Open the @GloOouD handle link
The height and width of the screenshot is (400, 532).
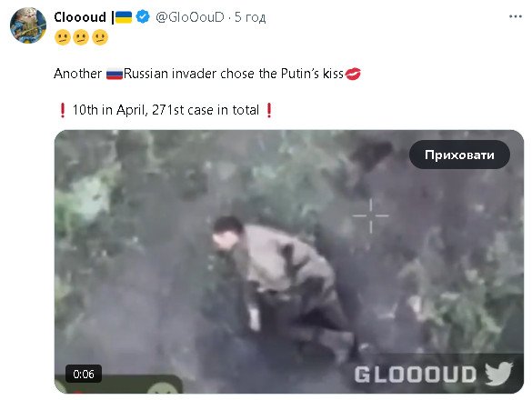click(190, 17)
